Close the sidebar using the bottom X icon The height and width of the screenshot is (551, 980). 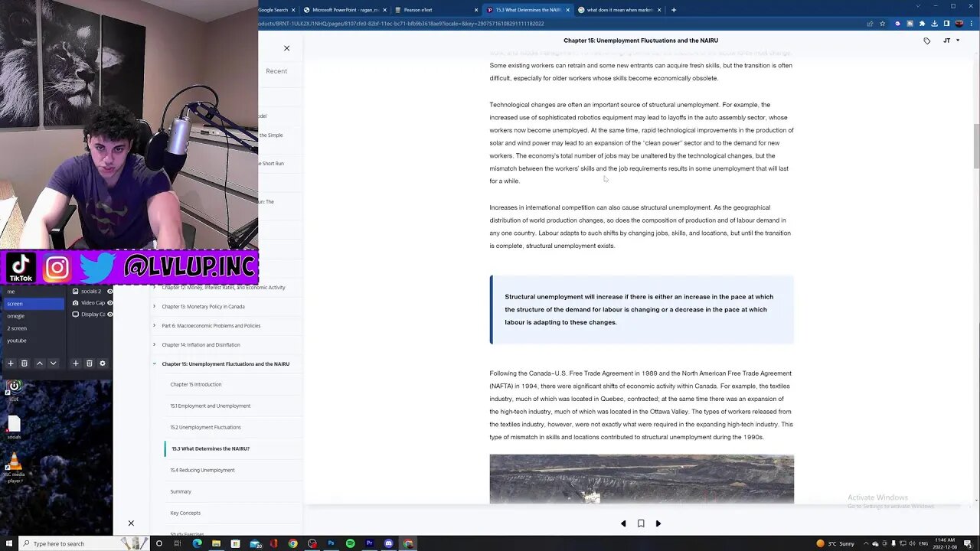(131, 523)
